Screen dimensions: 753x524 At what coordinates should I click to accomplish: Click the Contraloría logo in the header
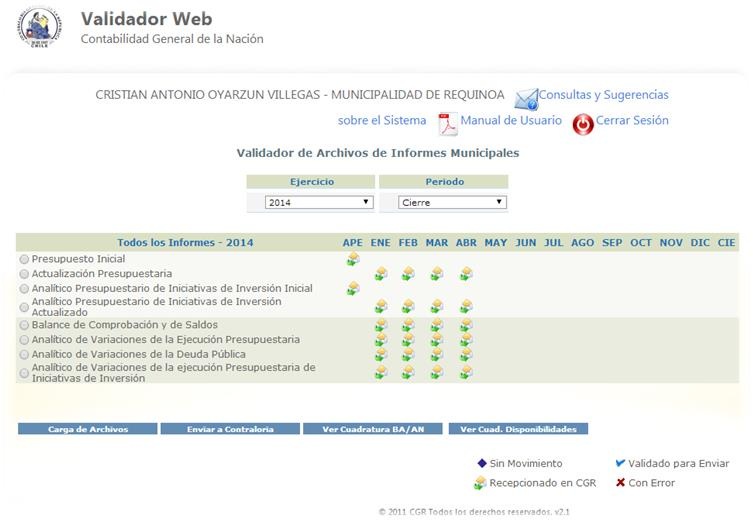point(39,27)
